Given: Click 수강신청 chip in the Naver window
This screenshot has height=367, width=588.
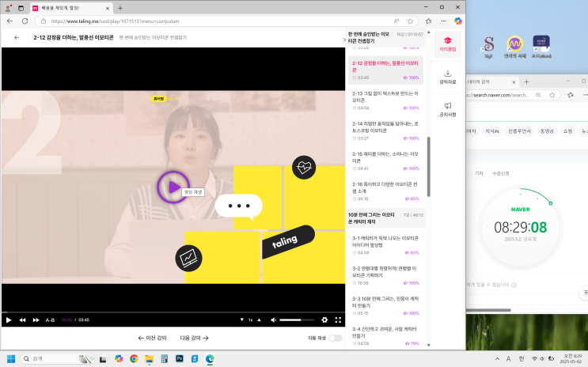Looking at the screenshot, I should (x=501, y=173).
